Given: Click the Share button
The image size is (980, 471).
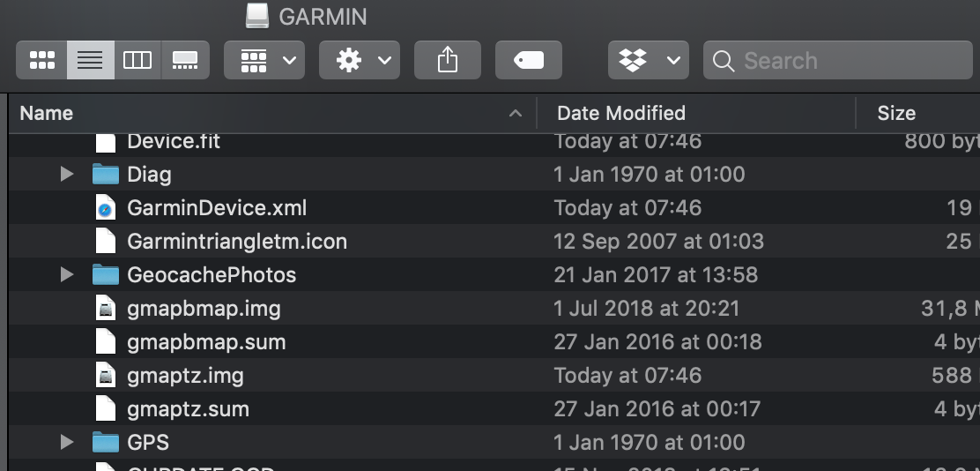Looking at the screenshot, I should (448, 60).
